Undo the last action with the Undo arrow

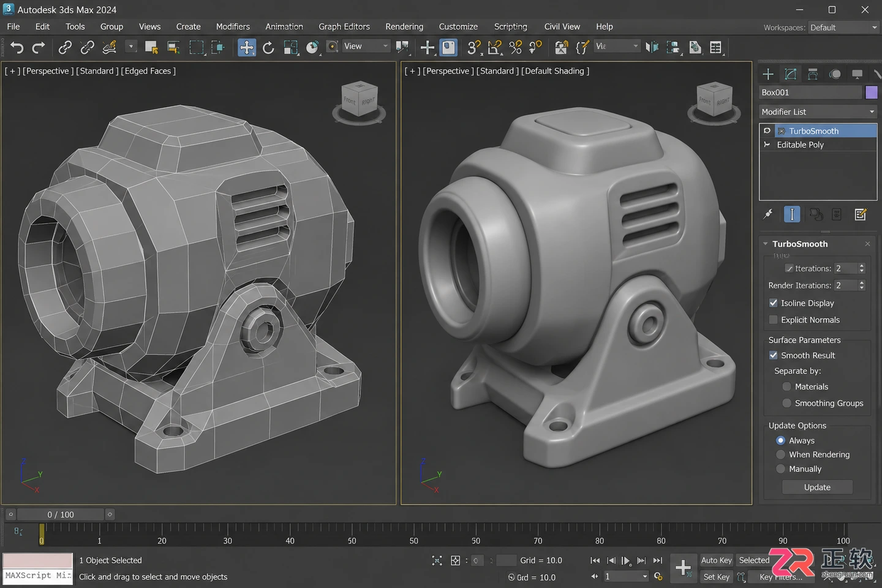[17, 47]
